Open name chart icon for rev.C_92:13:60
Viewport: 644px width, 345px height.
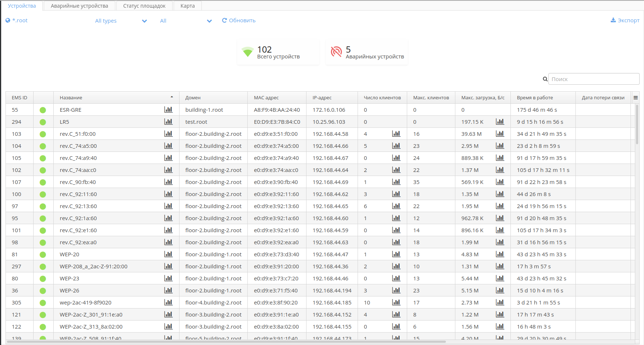[168, 206]
